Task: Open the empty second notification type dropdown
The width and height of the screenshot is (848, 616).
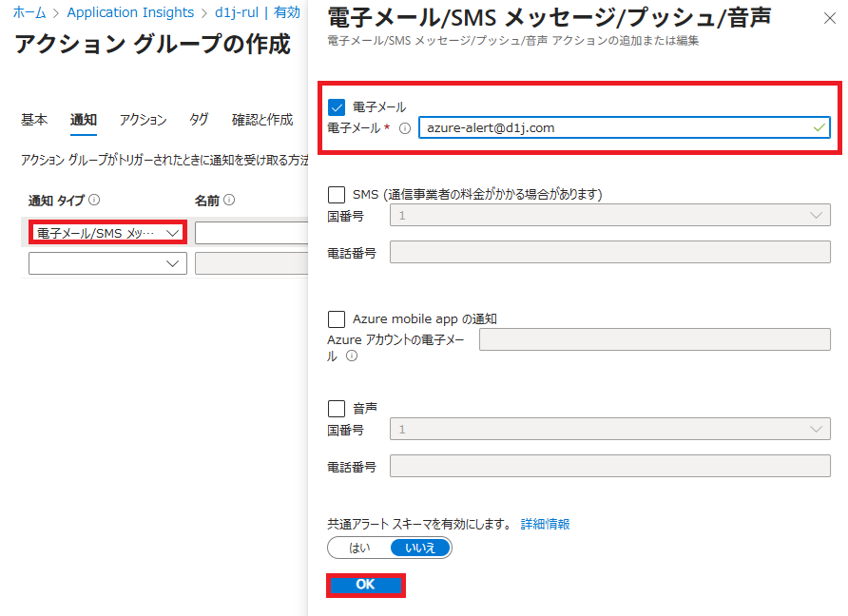Action: click(x=107, y=263)
